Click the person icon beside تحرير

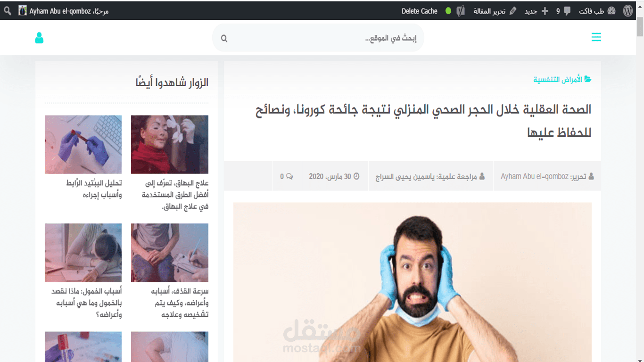click(x=591, y=176)
